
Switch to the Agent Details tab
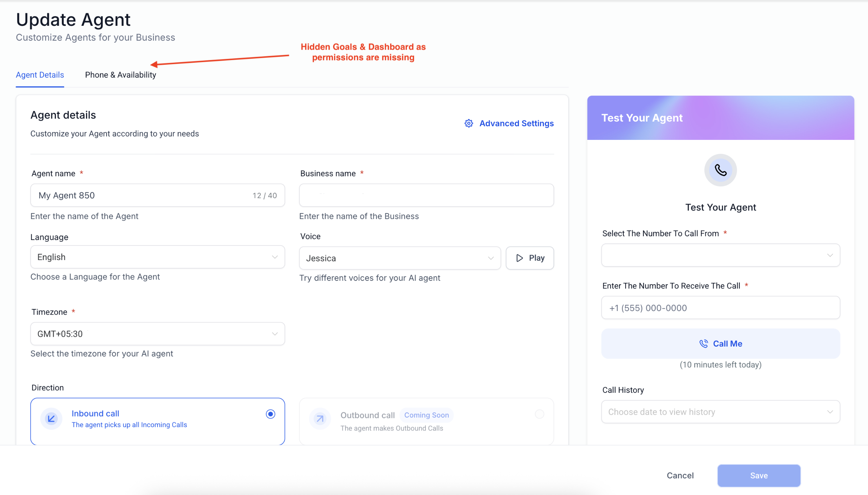(40, 75)
